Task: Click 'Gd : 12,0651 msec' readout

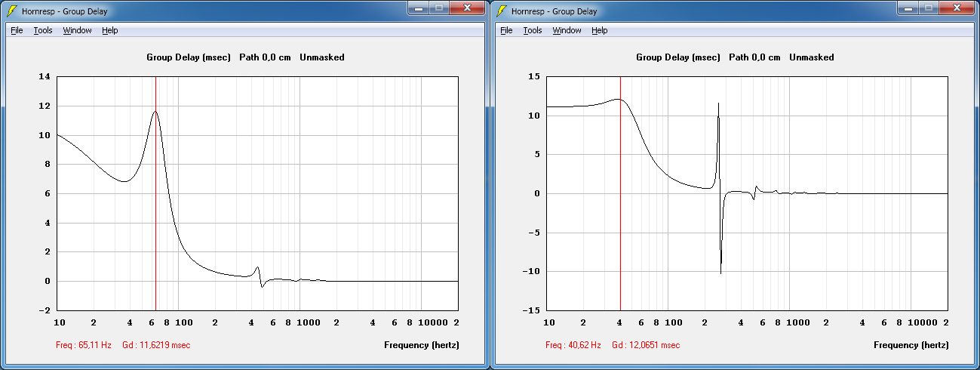Action: pyautogui.click(x=646, y=345)
